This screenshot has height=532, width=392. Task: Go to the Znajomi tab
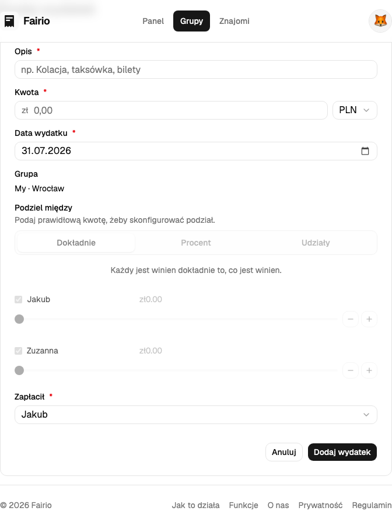(x=234, y=21)
